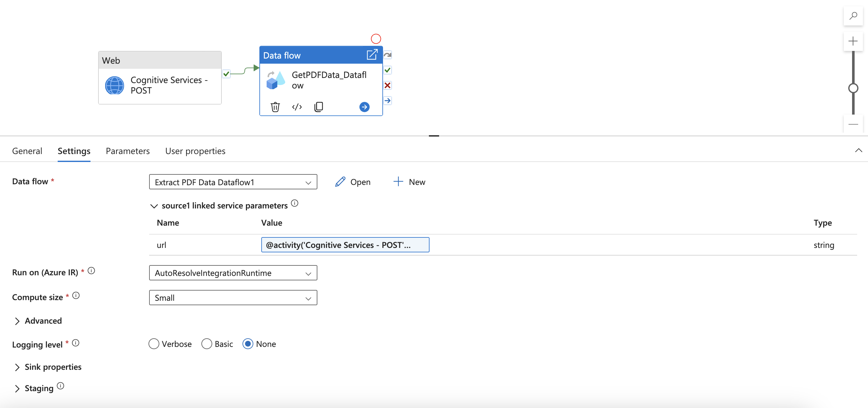Switch to the Parameters tab
This screenshot has height=408, width=868.
point(127,151)
